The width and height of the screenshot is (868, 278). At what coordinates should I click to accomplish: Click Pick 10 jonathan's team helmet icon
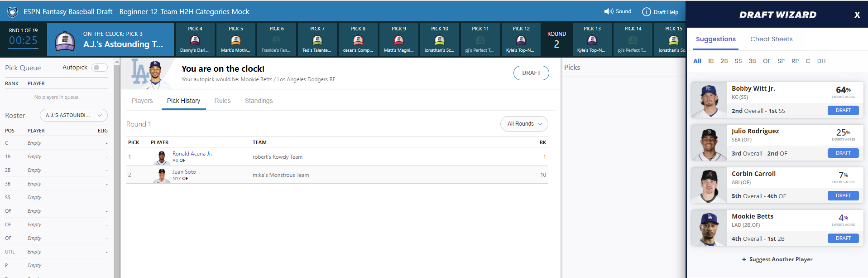tap(440, 40)
